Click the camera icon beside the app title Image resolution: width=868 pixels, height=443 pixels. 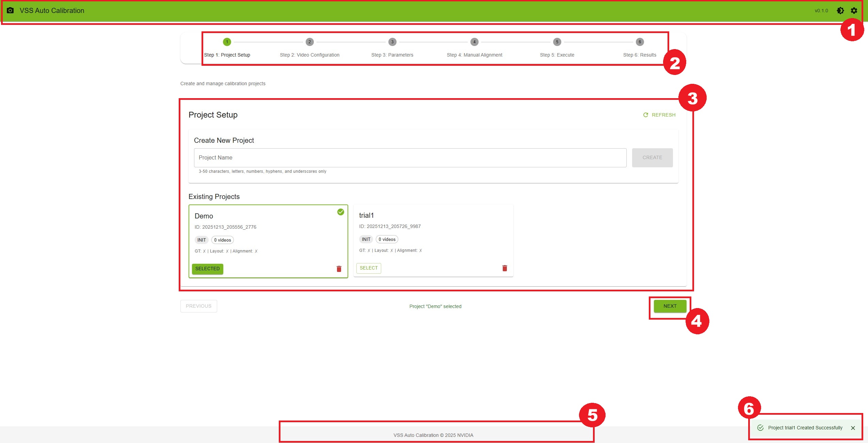pyautogui.click(x=10, y=11)
